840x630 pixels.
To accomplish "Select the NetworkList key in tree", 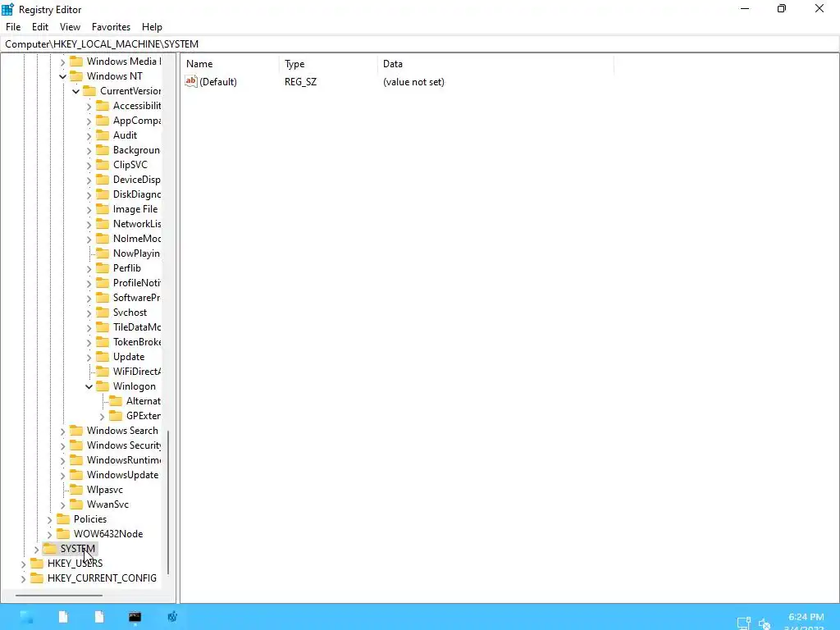I will coord(137,224).
